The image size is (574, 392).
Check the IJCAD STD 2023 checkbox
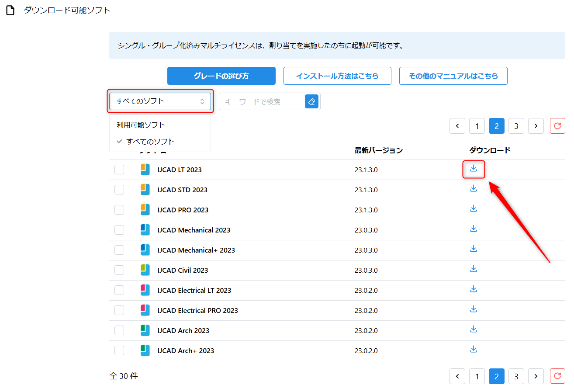(x=119, y=190)
